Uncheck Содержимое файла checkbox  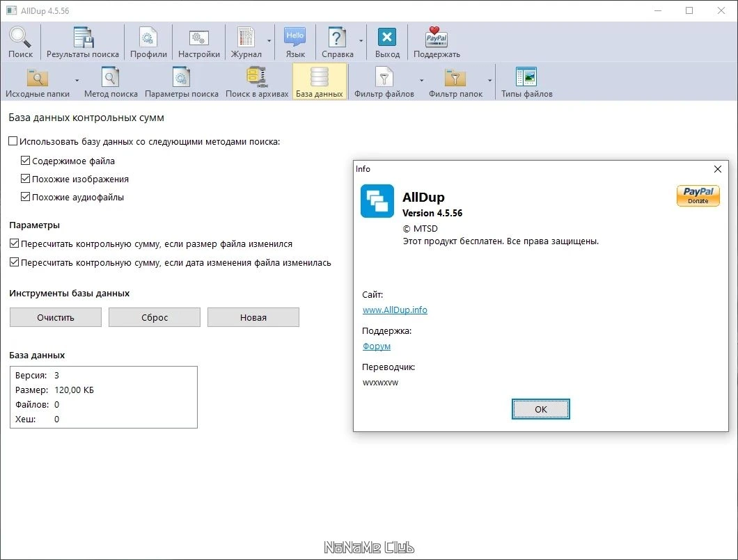coord(26,161)
